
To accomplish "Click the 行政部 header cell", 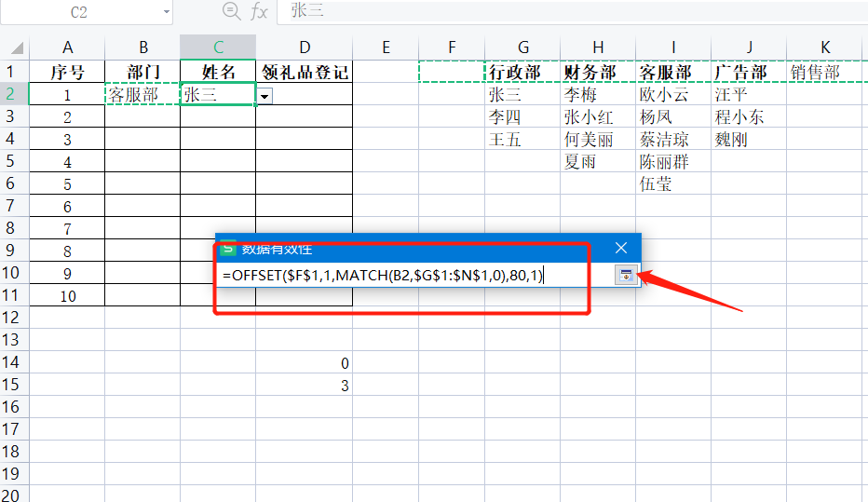I will (x=522, y=72).
